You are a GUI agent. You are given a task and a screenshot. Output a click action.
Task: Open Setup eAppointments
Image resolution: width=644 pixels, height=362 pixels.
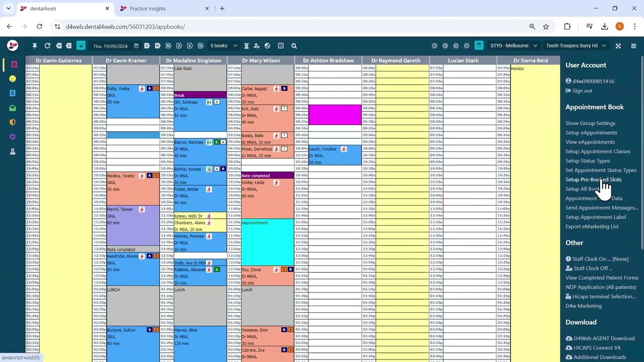pyautogui.click(x=591, y=133)
